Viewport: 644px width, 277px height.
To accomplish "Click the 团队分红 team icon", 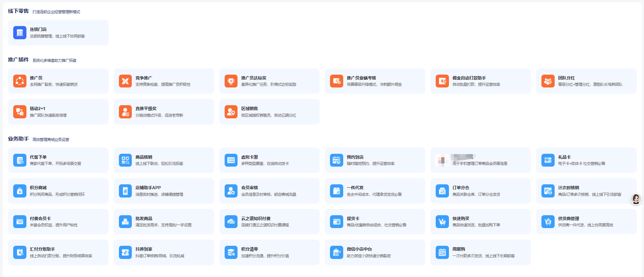I will click(548, 81).
